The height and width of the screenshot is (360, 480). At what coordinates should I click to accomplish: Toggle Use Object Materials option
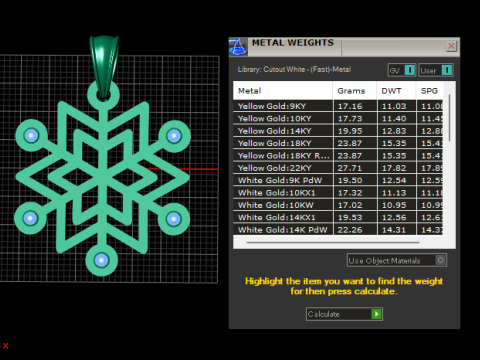coord(397,260)
